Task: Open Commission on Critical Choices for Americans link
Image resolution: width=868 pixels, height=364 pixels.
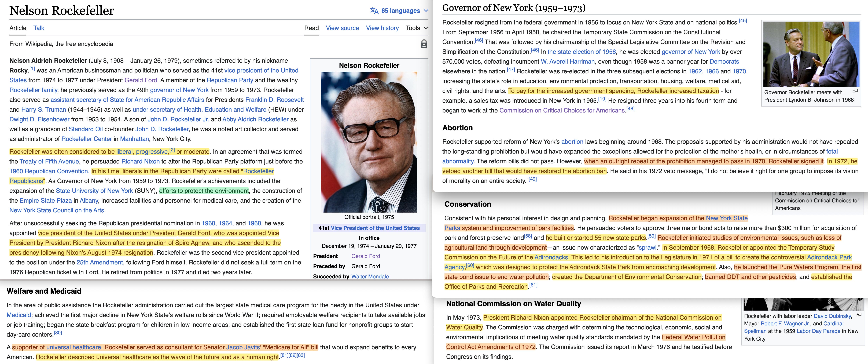Action: click(562, 111)
